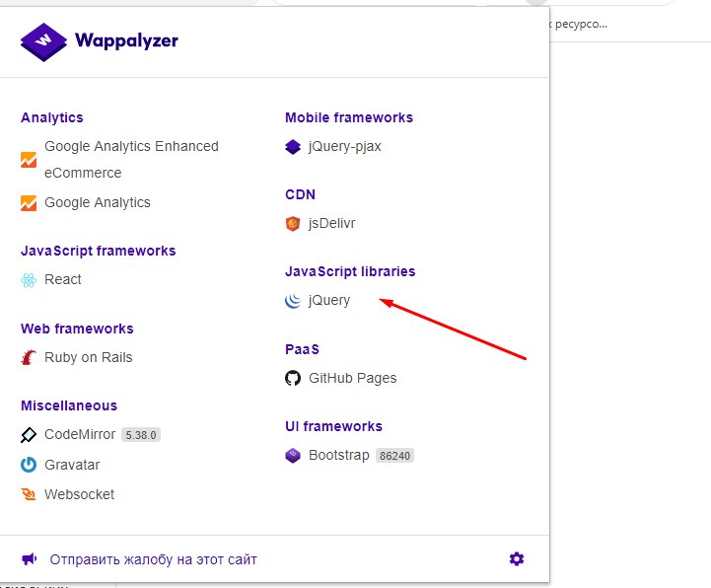Click the Gravatar power icon
711x588 pixels.
pos(29,465)
